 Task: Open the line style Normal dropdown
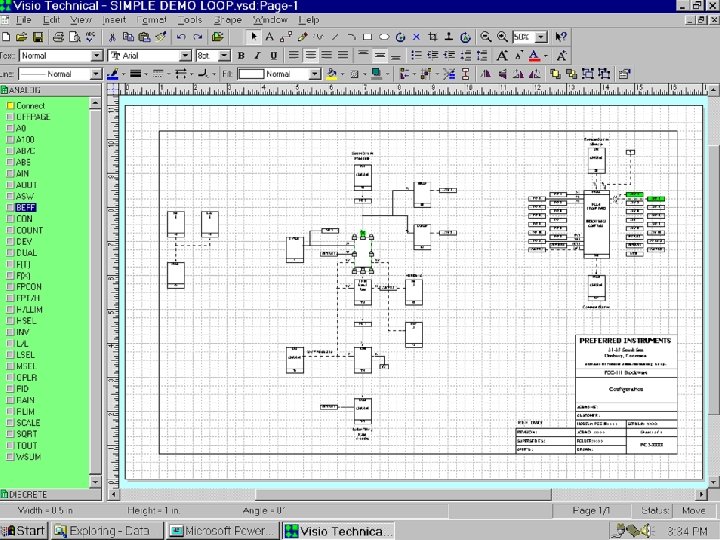[96, 74]
